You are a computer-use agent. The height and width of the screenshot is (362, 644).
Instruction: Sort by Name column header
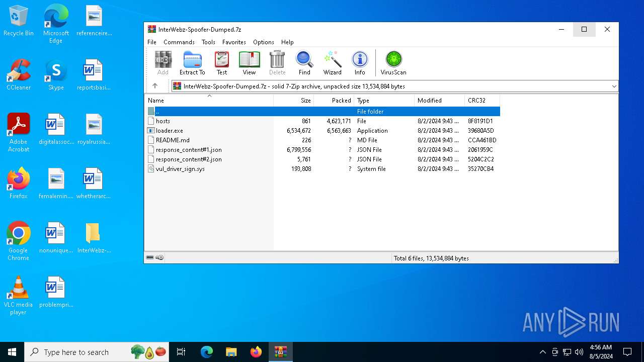pos(209,101)
